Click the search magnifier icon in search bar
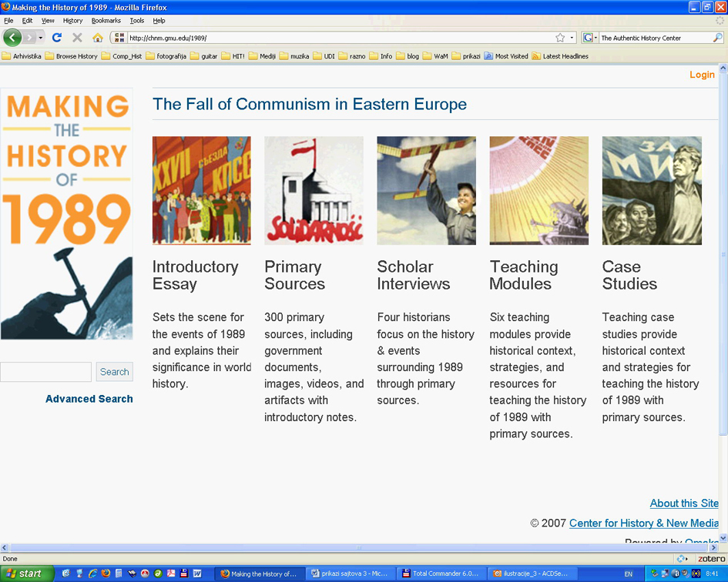 pos(718,38)
